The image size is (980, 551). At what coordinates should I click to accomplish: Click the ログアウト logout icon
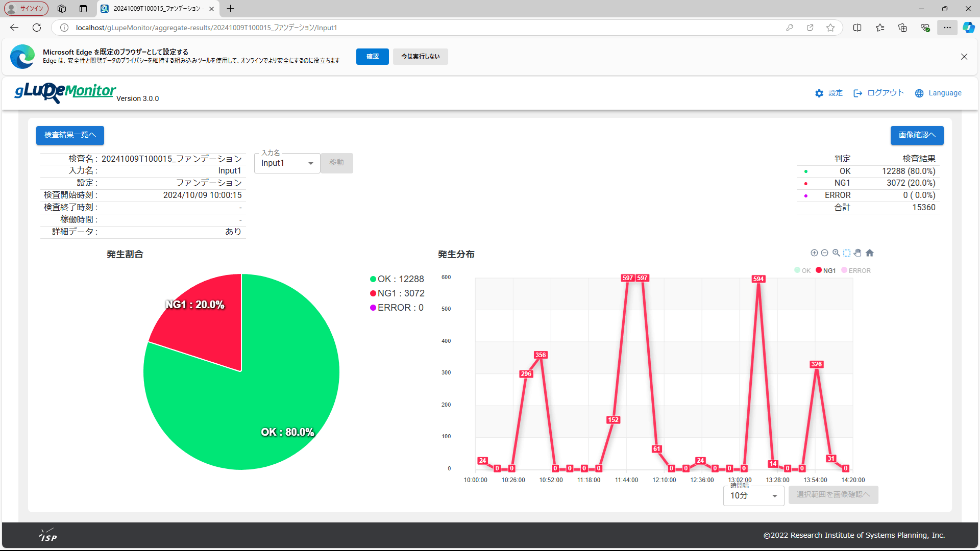[x=858, y=93]
